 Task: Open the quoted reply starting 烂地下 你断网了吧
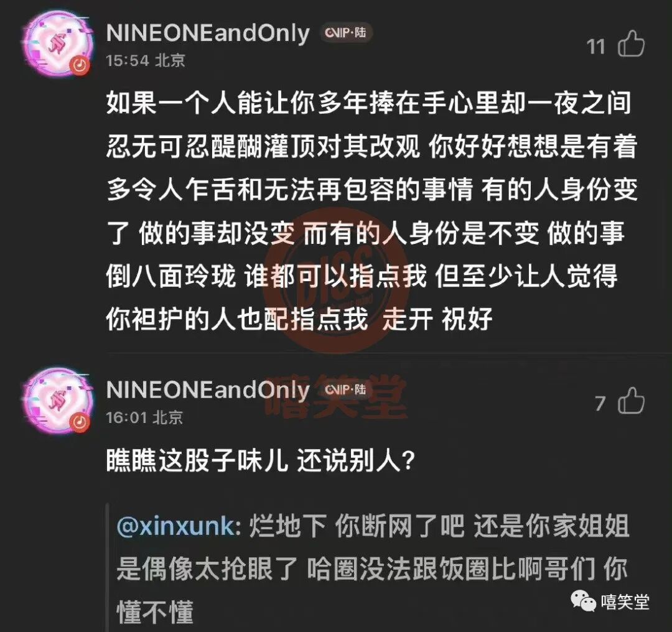[x=373, y=568]
